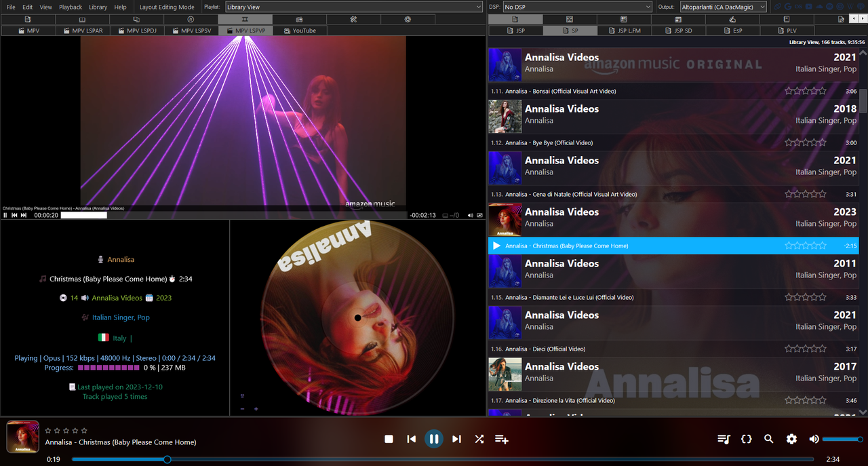Open the File menu
The width and height of the screenshot is (868, 466).
tap(11, 7)
